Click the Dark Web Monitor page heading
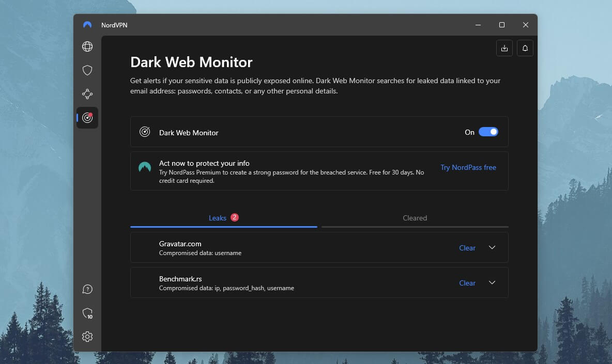Image resolution: width=612 pixels, height=364 pixels. pyautogui.click(x=191, y=62)
